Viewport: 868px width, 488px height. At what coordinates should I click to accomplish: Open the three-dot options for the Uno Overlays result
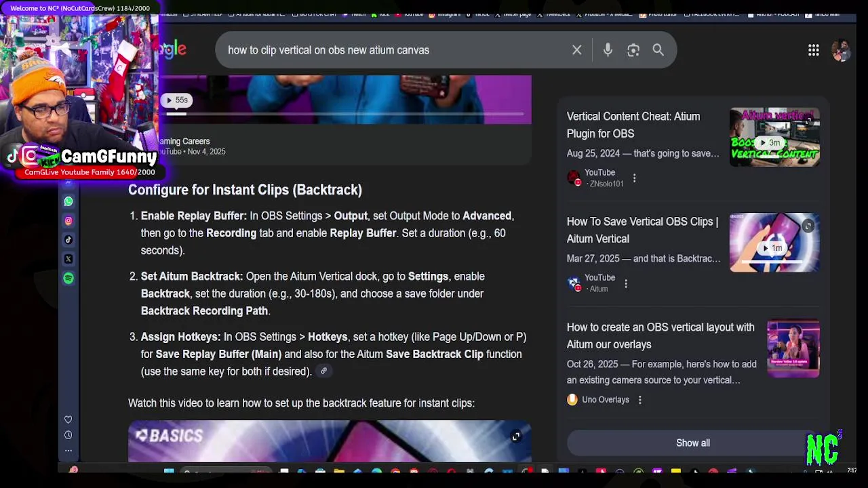click(639, 399)
